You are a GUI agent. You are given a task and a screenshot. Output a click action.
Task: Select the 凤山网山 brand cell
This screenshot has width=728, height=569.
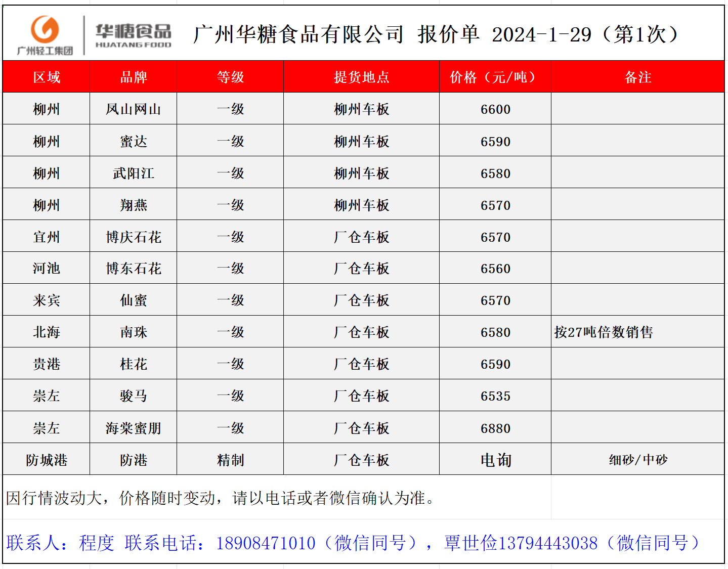click(134, 109)
